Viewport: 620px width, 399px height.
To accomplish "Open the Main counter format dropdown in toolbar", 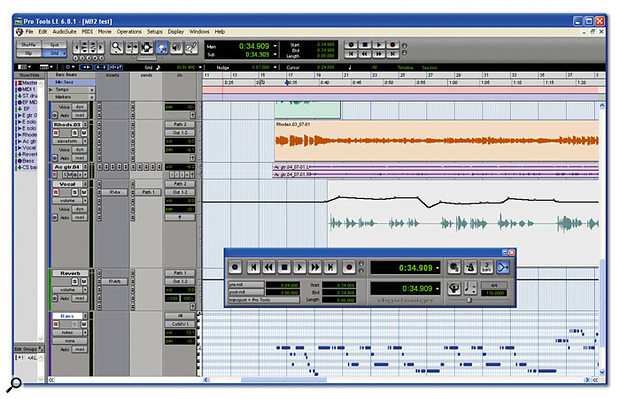I will coord(275,46).
